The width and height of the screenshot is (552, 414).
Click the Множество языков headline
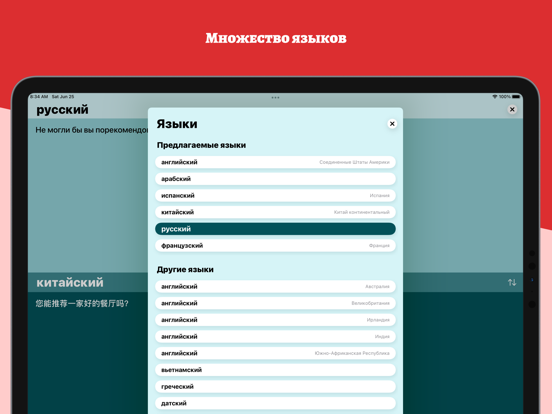click(276, 38)
